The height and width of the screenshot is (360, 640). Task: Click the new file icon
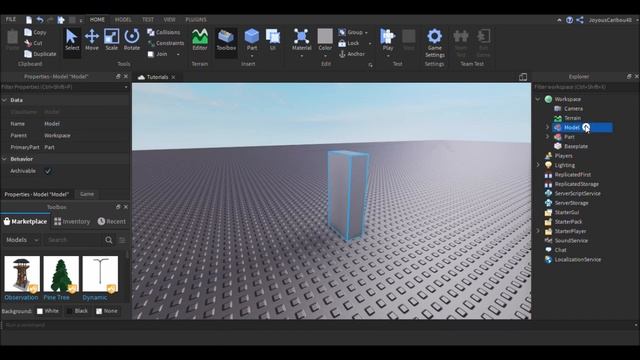[x=29, y=20]
